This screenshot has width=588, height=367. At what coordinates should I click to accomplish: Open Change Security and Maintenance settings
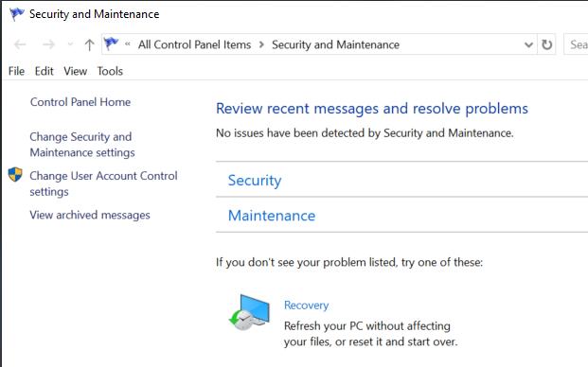click(82, 145)
